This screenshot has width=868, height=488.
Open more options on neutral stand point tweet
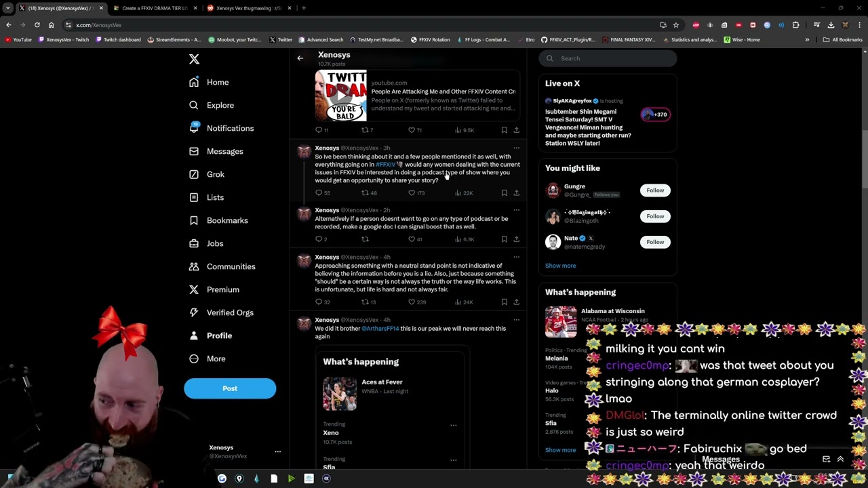(516, 258)
